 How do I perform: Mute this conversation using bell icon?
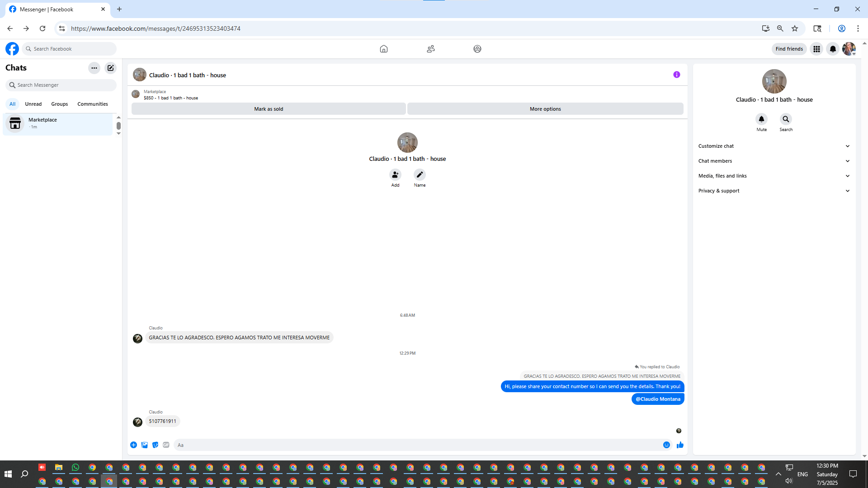pyautogui.click(x=761, y=119)
